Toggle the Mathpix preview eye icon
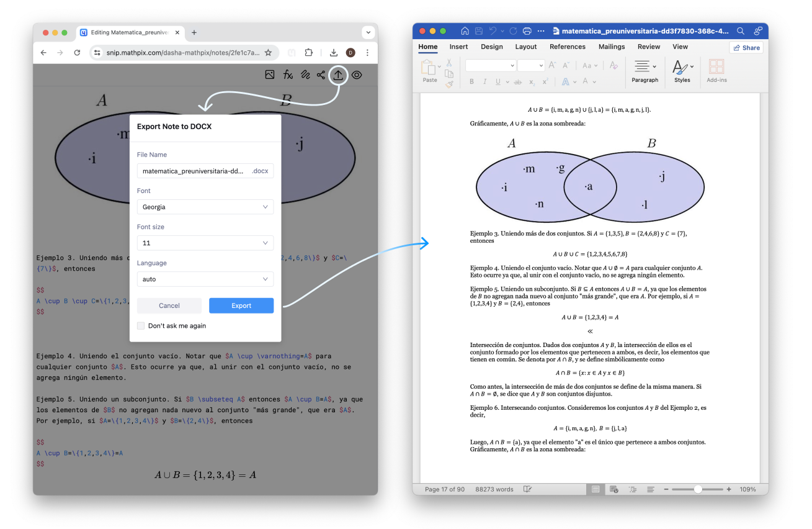This screenshot has height=529, width=812. pos(357,75)
